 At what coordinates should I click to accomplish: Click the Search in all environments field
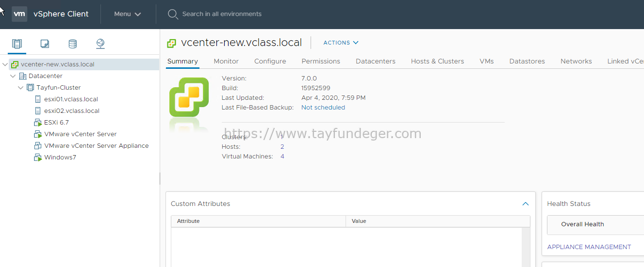click(x=222, y=14)
